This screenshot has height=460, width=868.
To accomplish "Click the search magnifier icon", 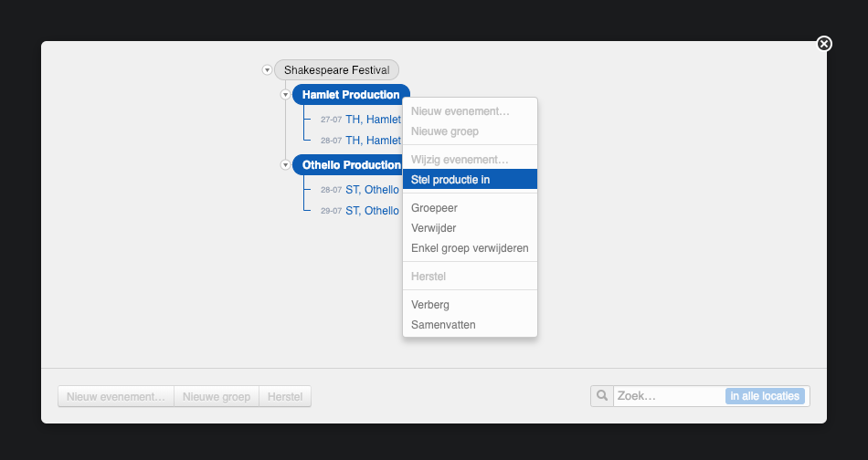I will (602, 396).
